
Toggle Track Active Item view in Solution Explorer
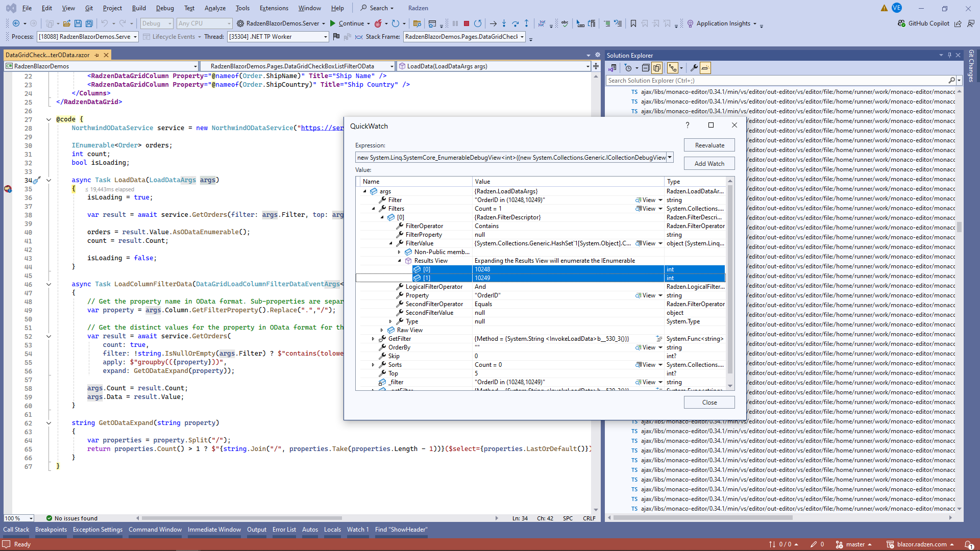(x=673, y=68)
